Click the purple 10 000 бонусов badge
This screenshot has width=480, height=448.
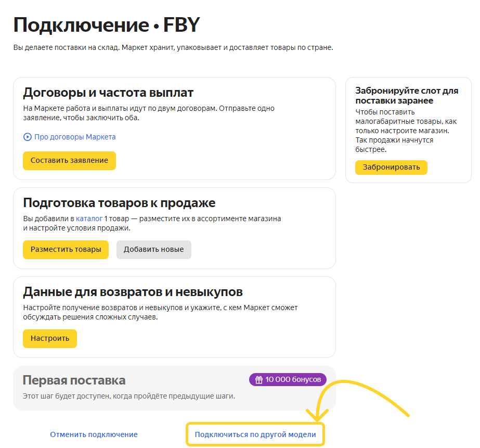pos(288,380)
